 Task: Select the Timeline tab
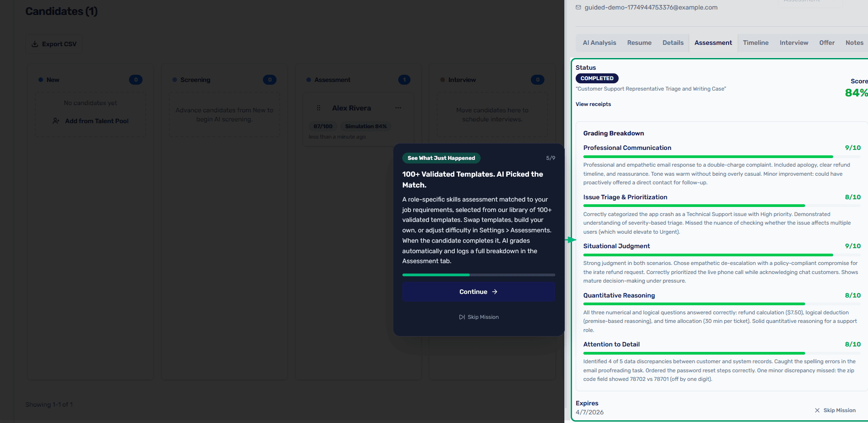755,43
